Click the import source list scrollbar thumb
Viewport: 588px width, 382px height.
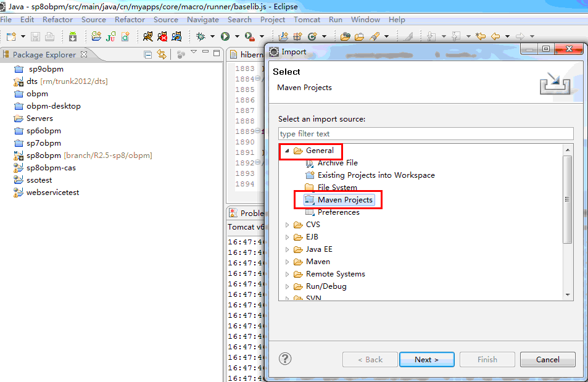[x=568, y=199]
